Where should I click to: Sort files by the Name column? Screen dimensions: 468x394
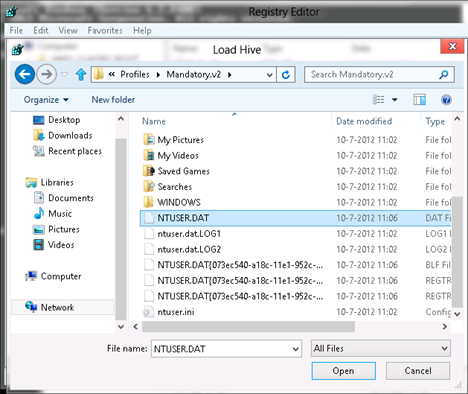(154, 121)
